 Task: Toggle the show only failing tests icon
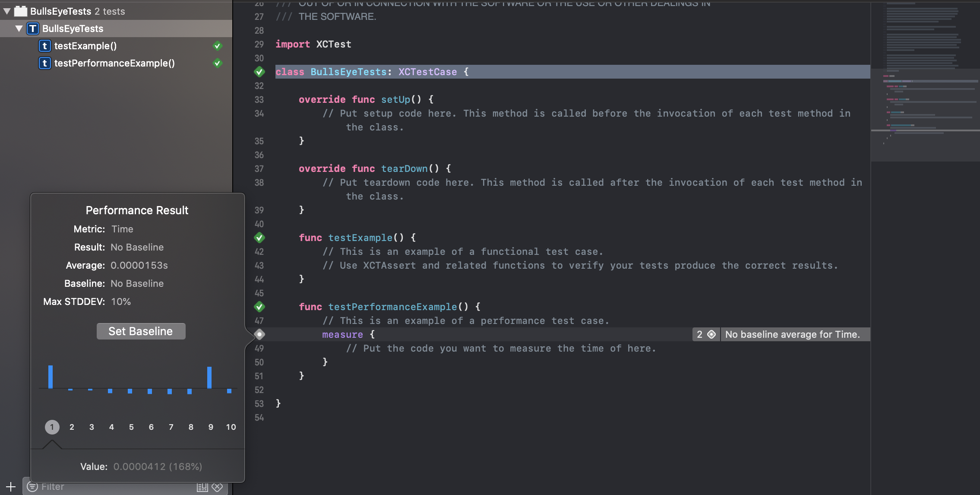(217, 487)
